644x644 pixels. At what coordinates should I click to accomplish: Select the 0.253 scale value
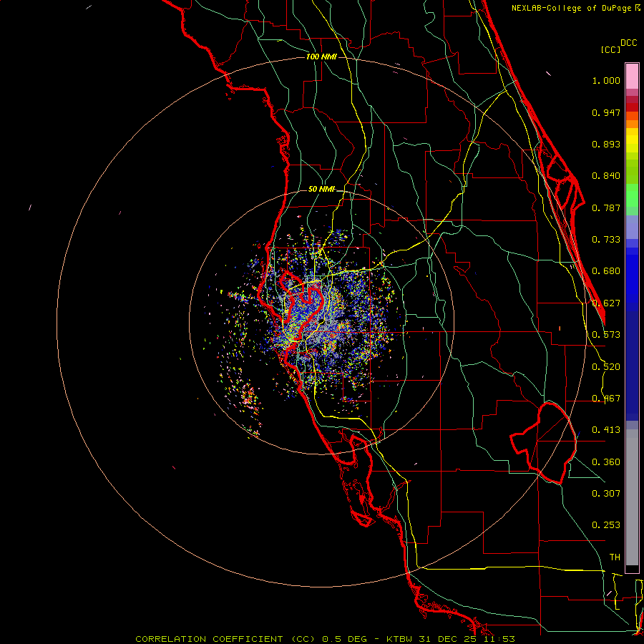click(x=606, y=525)
